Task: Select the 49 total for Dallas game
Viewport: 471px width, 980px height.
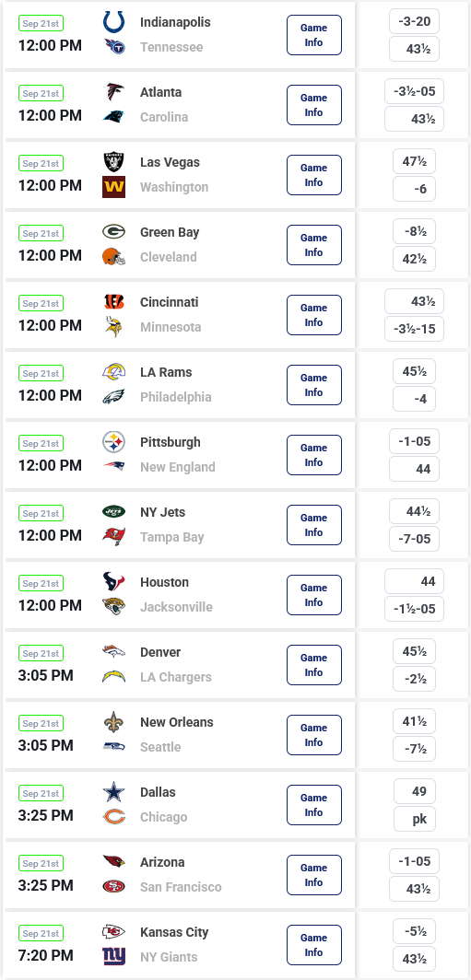Action: point(414,791)
